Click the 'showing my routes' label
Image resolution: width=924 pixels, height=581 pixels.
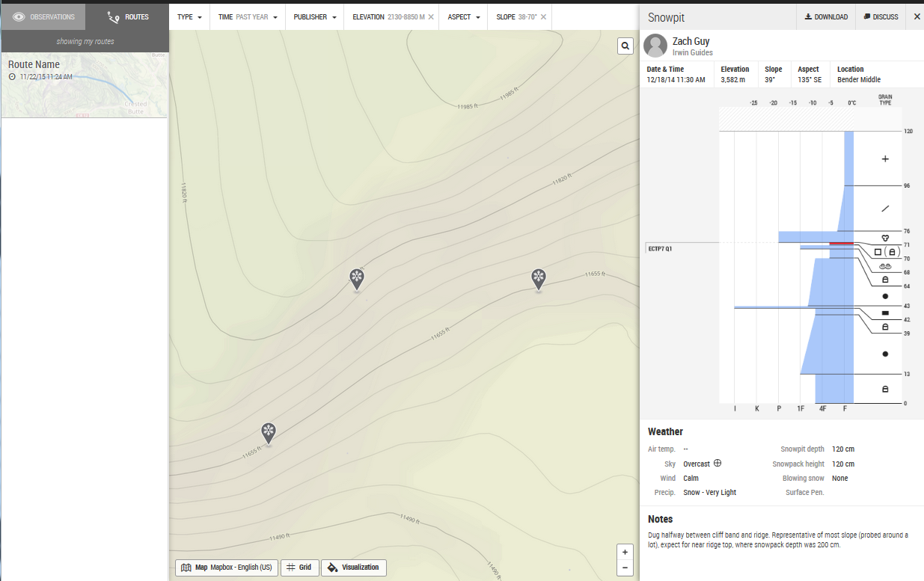(x=85, y=41)
